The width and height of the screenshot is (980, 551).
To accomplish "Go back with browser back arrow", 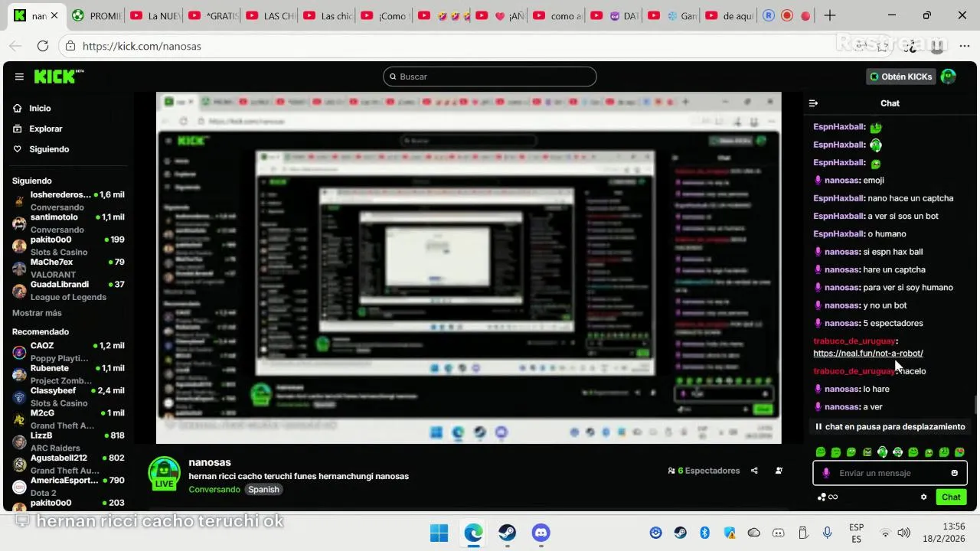I will tap(15, 46).
